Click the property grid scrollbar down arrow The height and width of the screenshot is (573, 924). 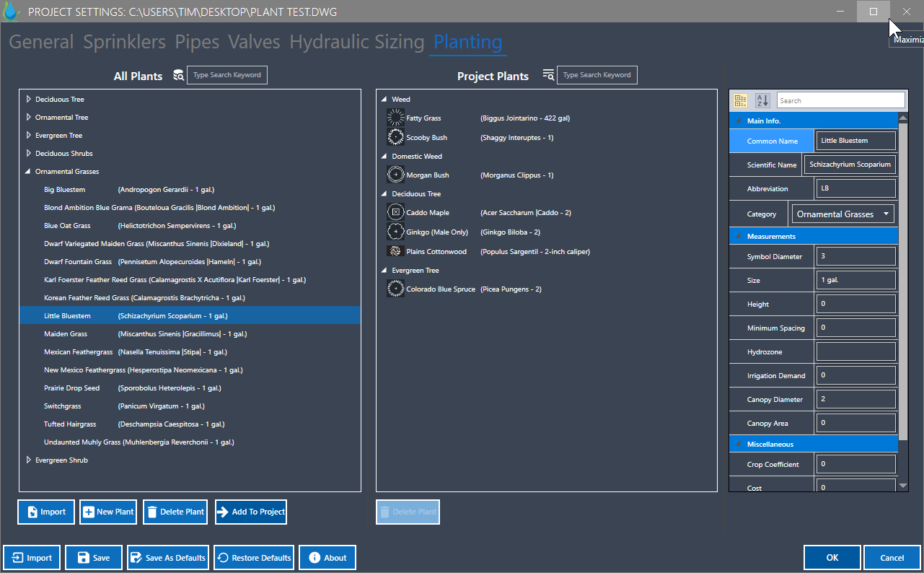903,486
